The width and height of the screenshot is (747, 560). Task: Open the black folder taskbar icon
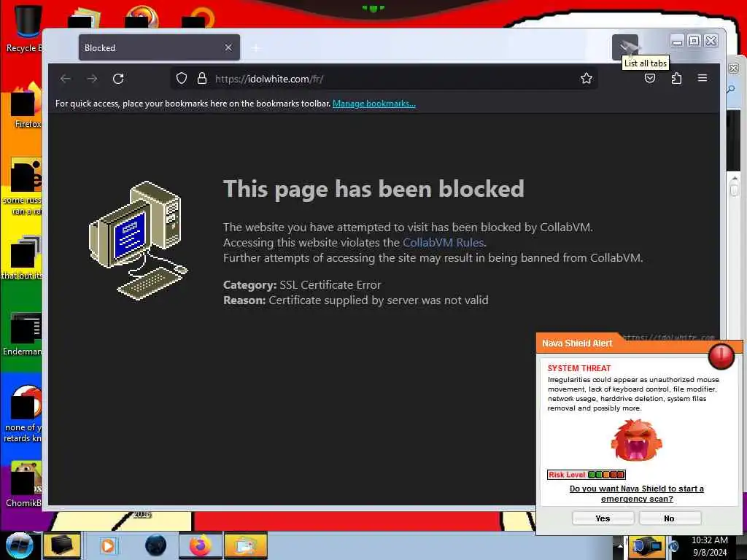(62, 545)
